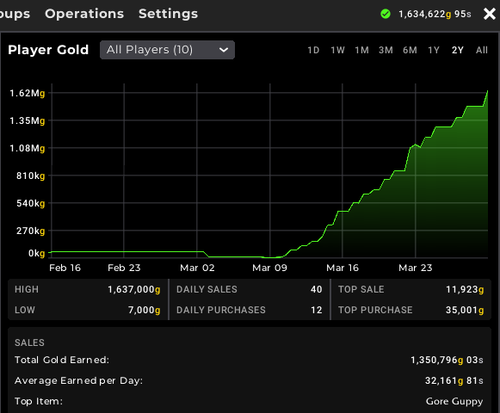Click the Gore Guppy top item

(x=454, y=401)
